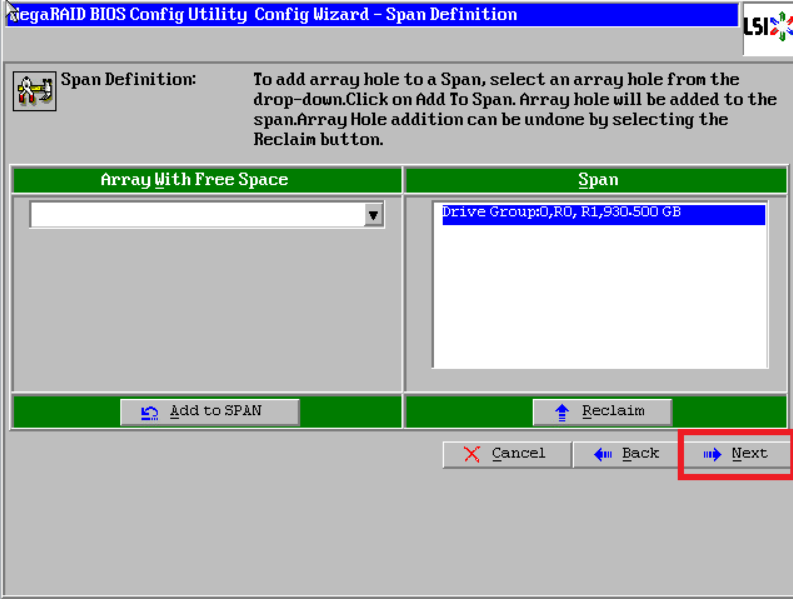793x601 pixels.
Task: Click the MegaRAID BIOS Config Utility title bar
Action: coord(372,15)
